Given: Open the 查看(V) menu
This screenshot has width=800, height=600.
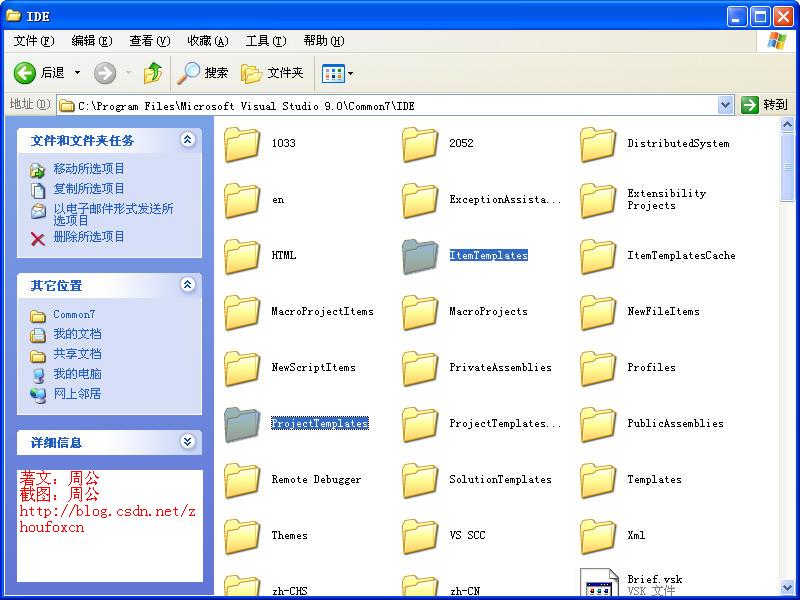Looking at the screenshot, I should [x=149, y=41].
